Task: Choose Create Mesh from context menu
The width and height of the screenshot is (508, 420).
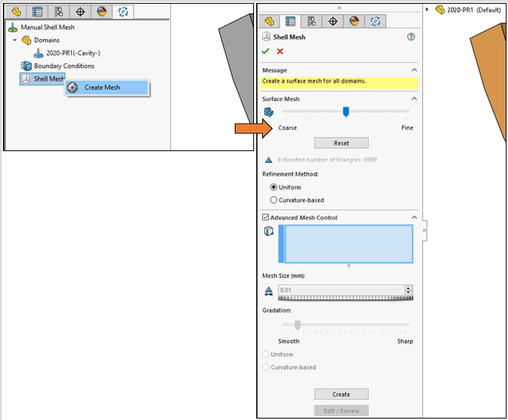Action: [107, 87]
